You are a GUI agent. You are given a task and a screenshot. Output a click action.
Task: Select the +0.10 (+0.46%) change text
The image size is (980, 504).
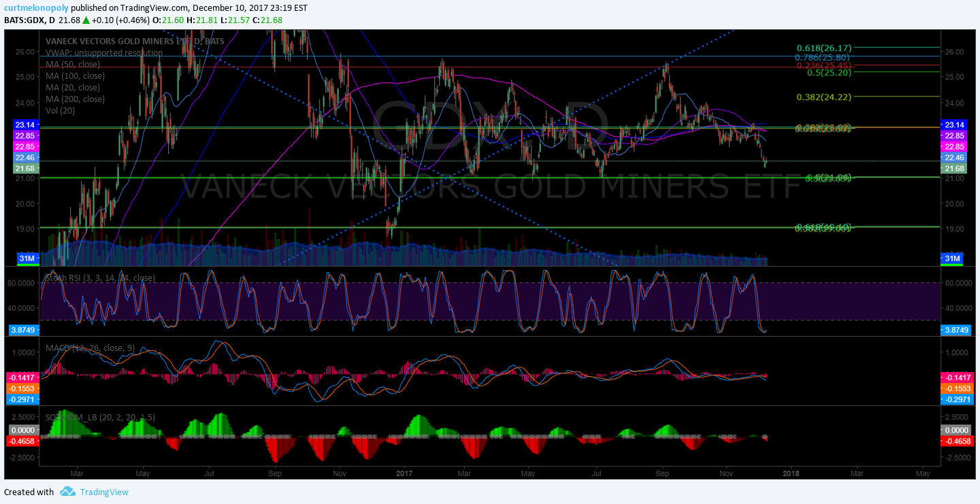click(121, 20)
